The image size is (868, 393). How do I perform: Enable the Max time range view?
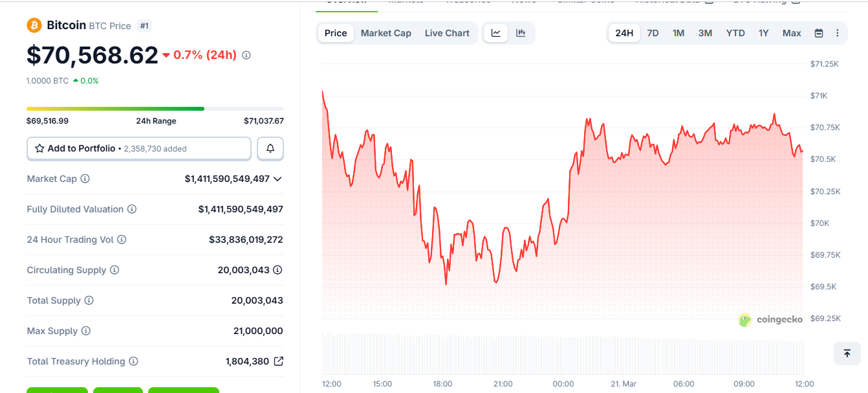791,32
